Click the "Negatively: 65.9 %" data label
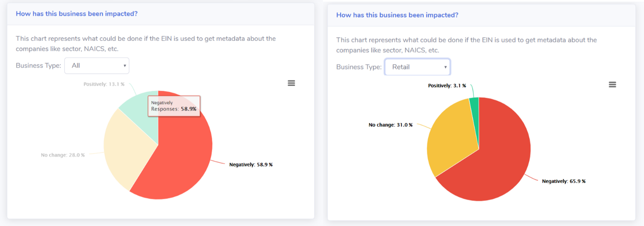 (563, 181)
